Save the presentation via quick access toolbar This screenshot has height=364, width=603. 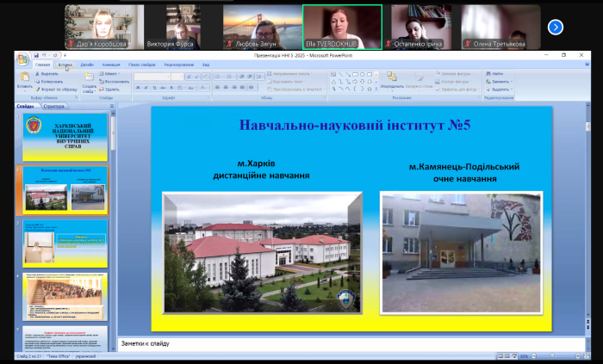tap(36, 55)
